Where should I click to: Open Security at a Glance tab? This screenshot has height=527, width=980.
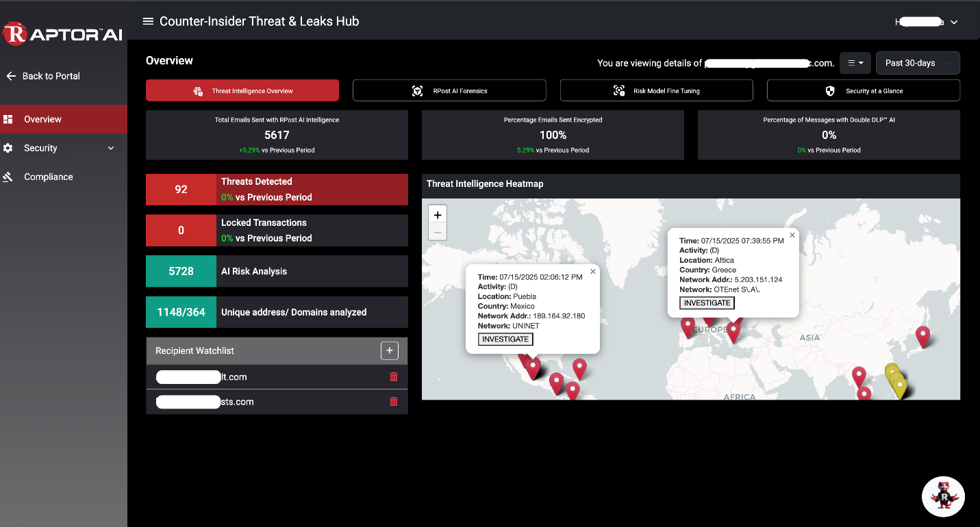[864, 90]
